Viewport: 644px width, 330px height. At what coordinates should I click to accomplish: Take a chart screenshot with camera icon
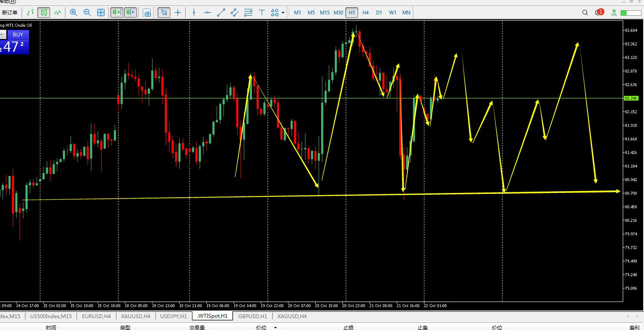[147, 13]
